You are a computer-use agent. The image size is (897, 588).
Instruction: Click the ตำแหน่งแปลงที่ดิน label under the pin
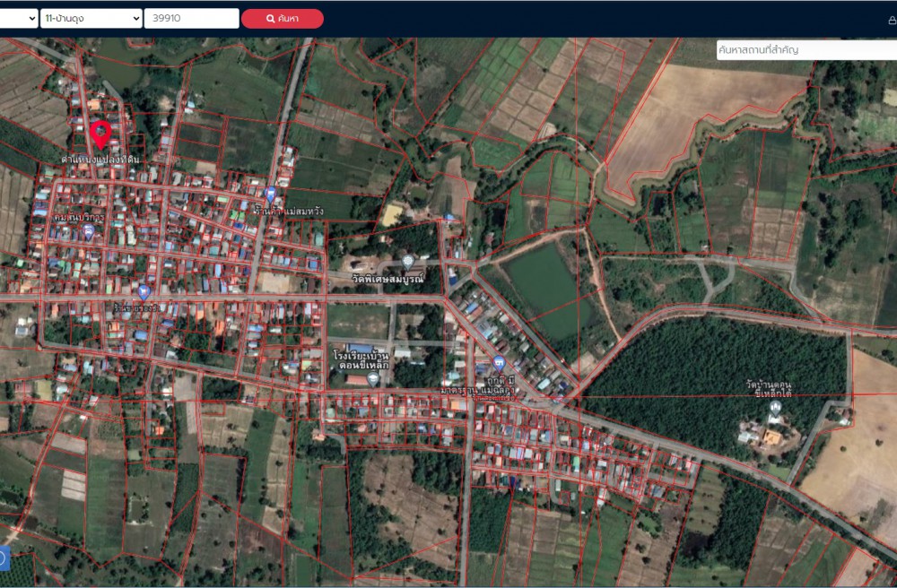(x=100, y=160)
